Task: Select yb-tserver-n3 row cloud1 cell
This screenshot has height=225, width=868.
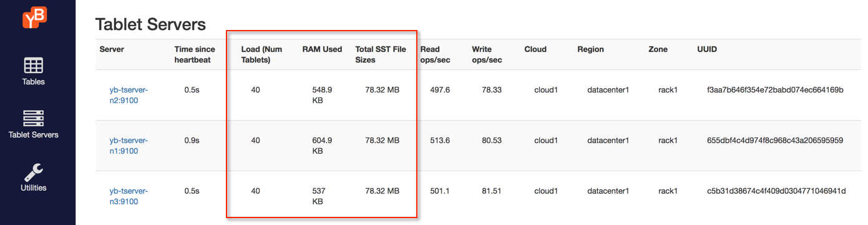Action: pyautogui.click(x=546, y=191)
